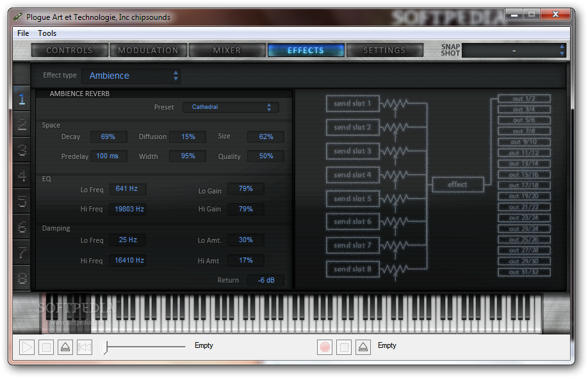Click the chipsounds app icon in title bar
Image resolution: width=588 pixels, height=378 pixels.
18,17
